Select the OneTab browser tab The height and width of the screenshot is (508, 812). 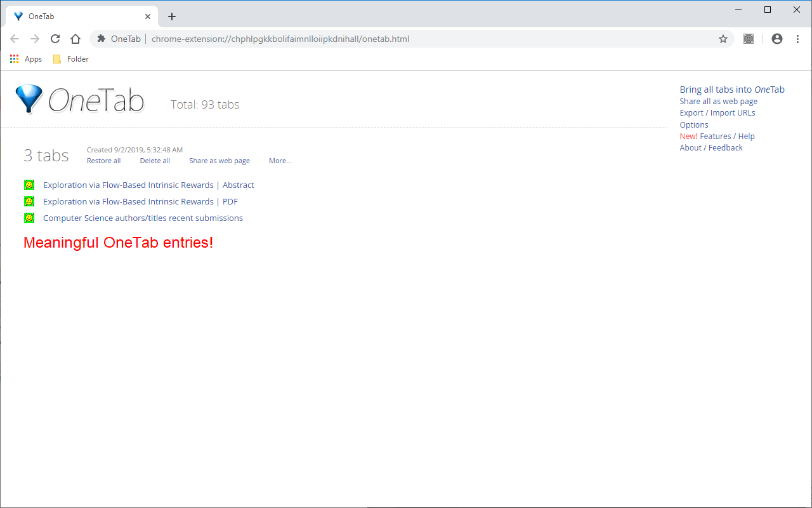point(81,17)
